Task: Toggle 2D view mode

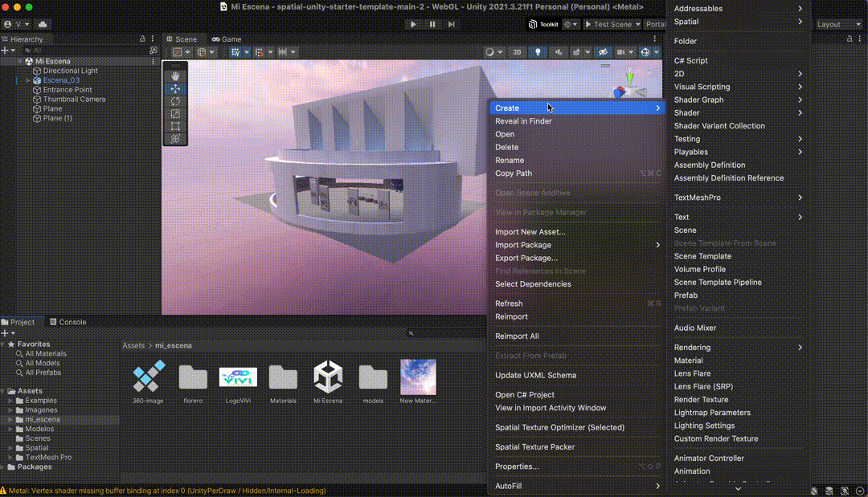Action: pyautogui.click(x=517, y=52)
